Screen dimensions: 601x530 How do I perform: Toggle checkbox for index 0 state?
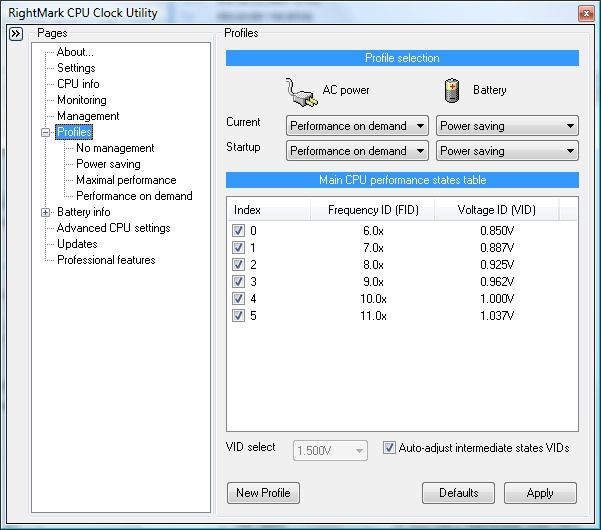pos(238,230)
